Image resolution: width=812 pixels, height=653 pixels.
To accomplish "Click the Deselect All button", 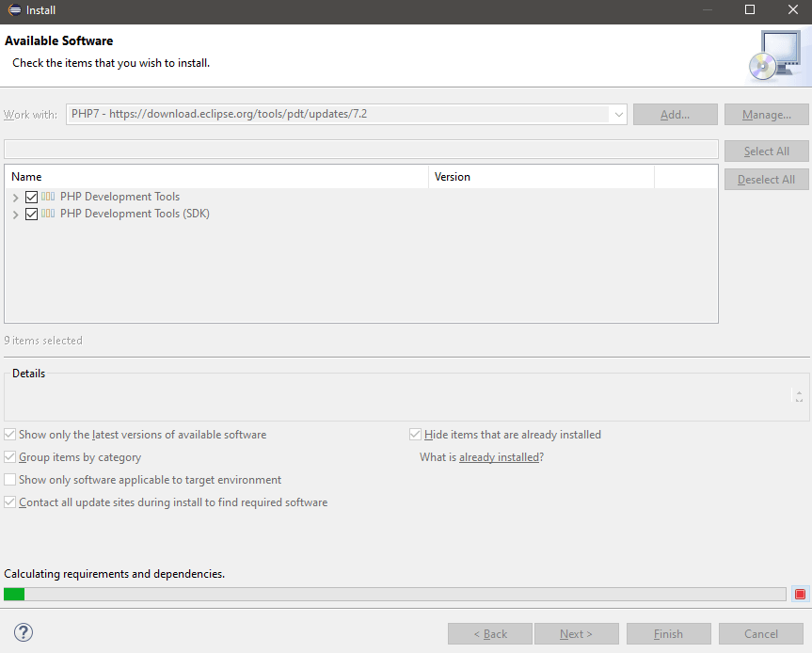I will pyautogui.click(x=766, y=179).
